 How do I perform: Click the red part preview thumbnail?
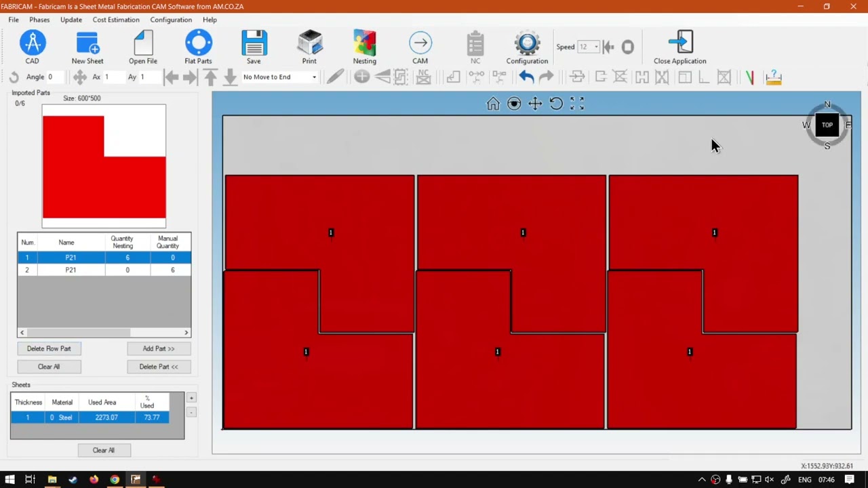104,167
